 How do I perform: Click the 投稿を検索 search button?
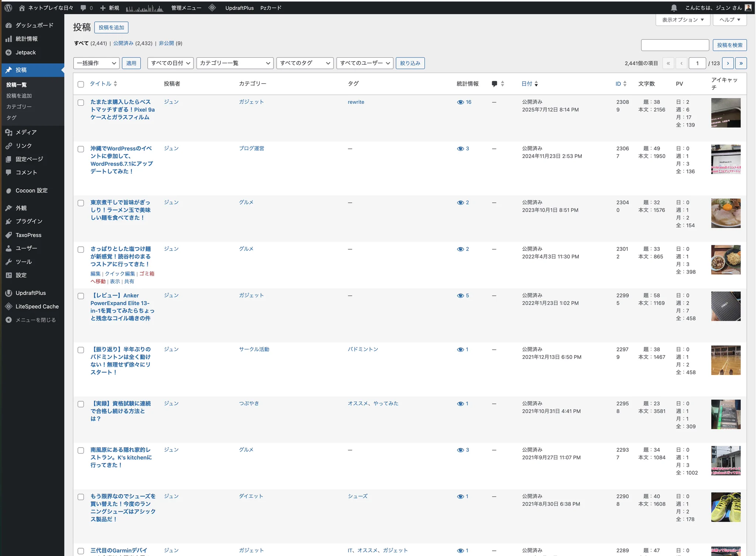[729, 45]
